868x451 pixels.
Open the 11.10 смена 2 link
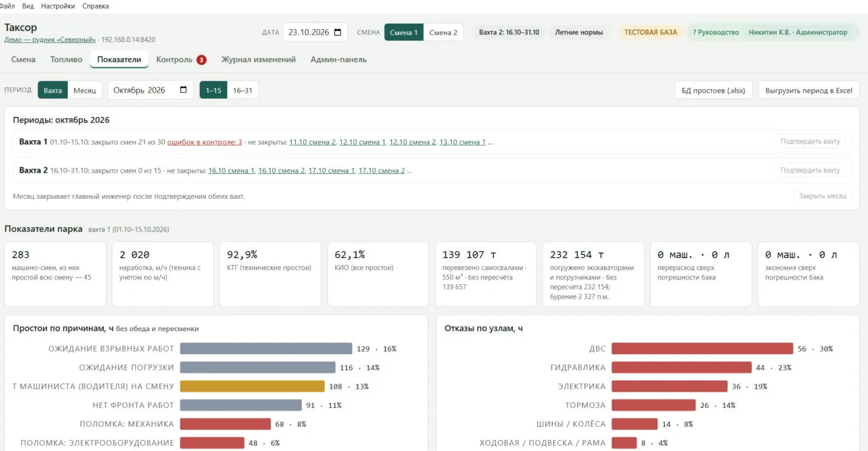click(x=312, y=142)
